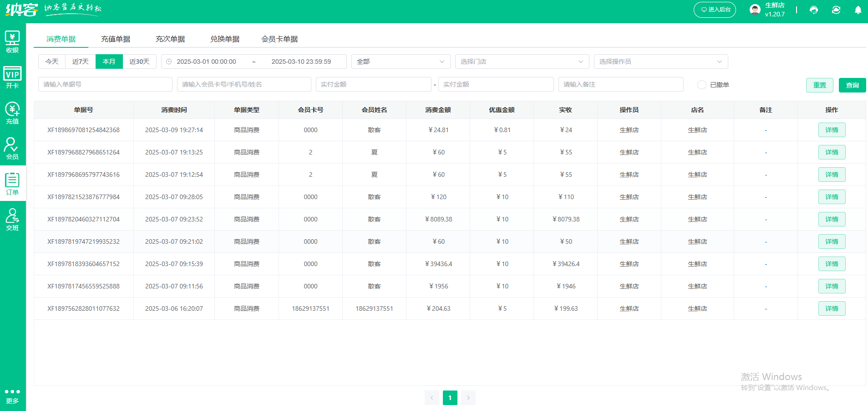The width and height of the screenshot is (868, 411).
Task: Switch to the 近7天 filter
Action: pos(80,61)
